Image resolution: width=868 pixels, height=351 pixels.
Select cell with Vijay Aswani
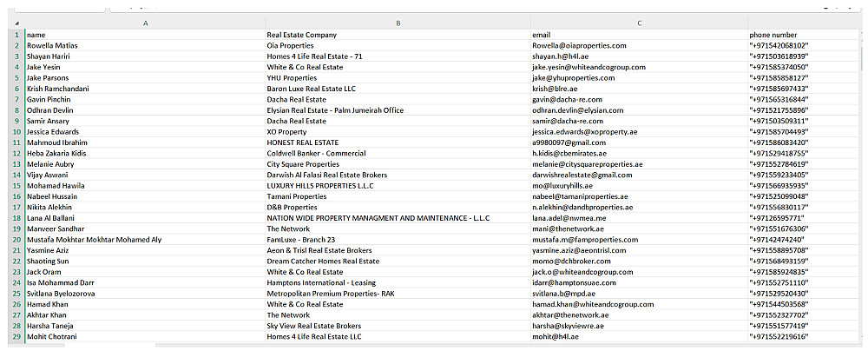(145, 175)
